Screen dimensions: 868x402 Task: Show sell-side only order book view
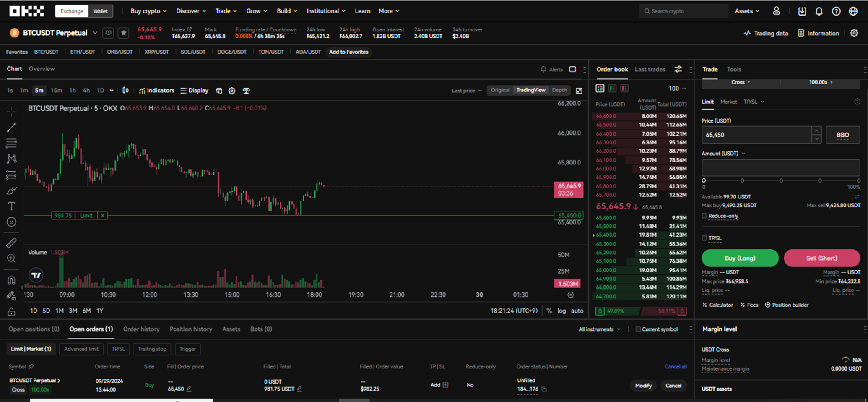click(624, 88)
